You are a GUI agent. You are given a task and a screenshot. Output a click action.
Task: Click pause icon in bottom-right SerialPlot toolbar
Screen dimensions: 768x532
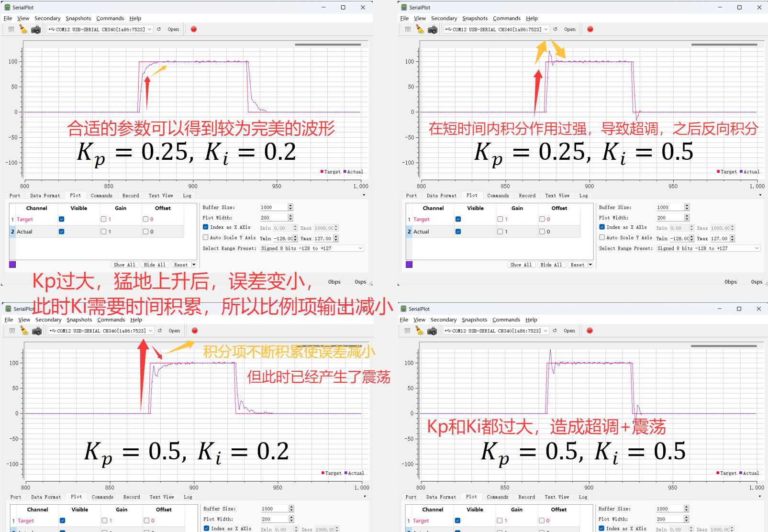click(407, 331)
